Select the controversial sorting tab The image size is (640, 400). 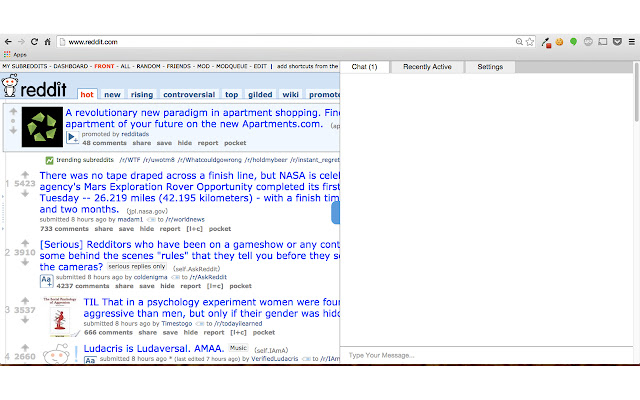pyautogui.click(x=189, y=94)
